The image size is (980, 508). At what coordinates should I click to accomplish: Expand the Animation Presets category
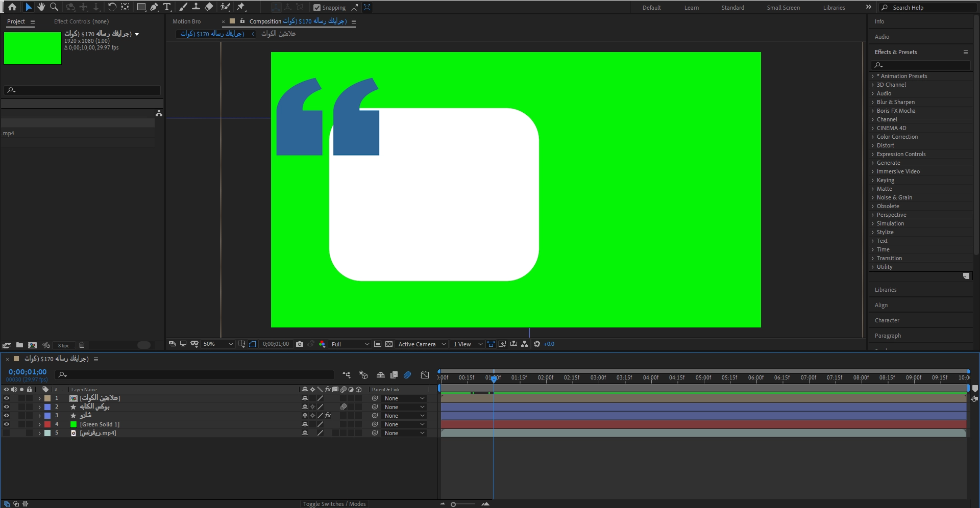873,76
